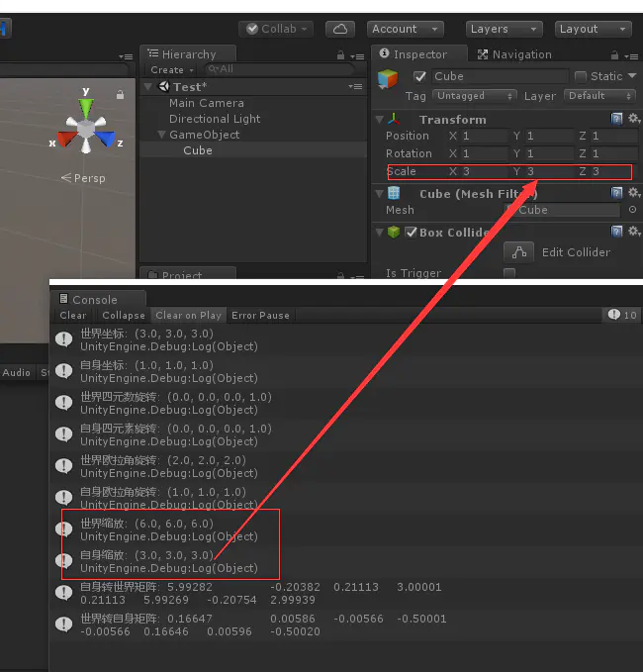Switch to the Navigation tab
Viewport: 643px width, 672px height.
tap(514, 54)
